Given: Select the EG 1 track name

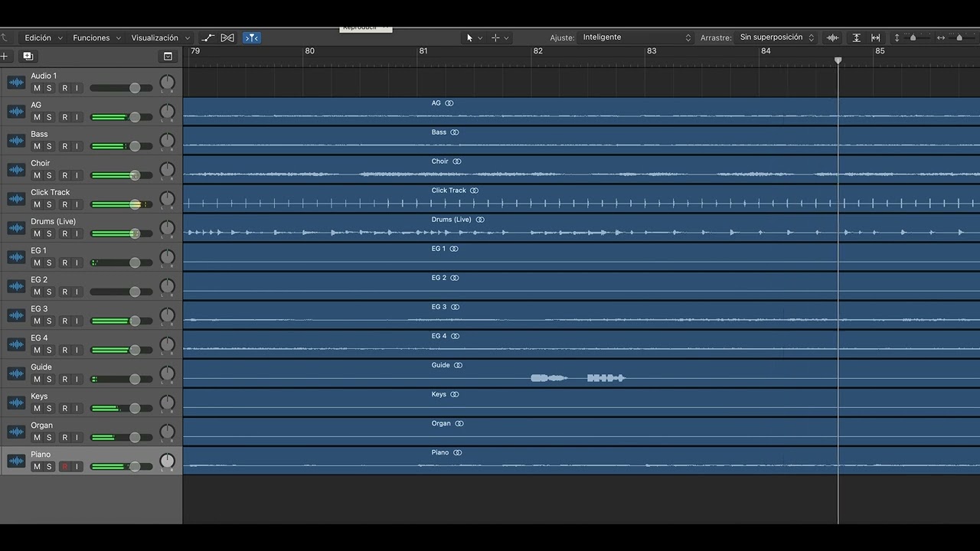Looking at the screenshot, I should click(x=38, y=251).
